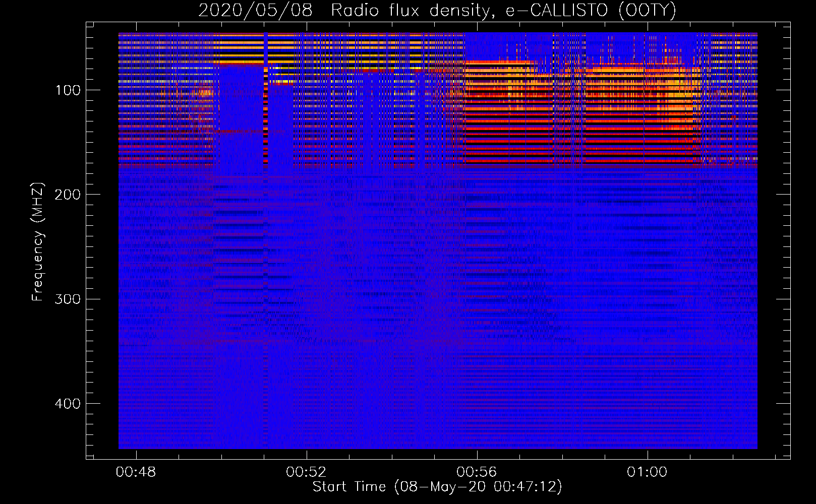Viewport: 816px width, 504px height.
Task: Click the 01:00 time tick label
Action: click(647, 472)
